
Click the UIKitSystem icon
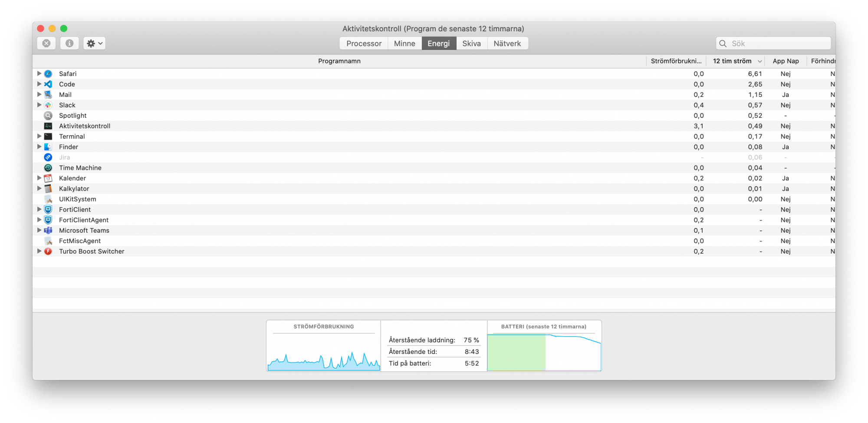click(x=48, y=199)
